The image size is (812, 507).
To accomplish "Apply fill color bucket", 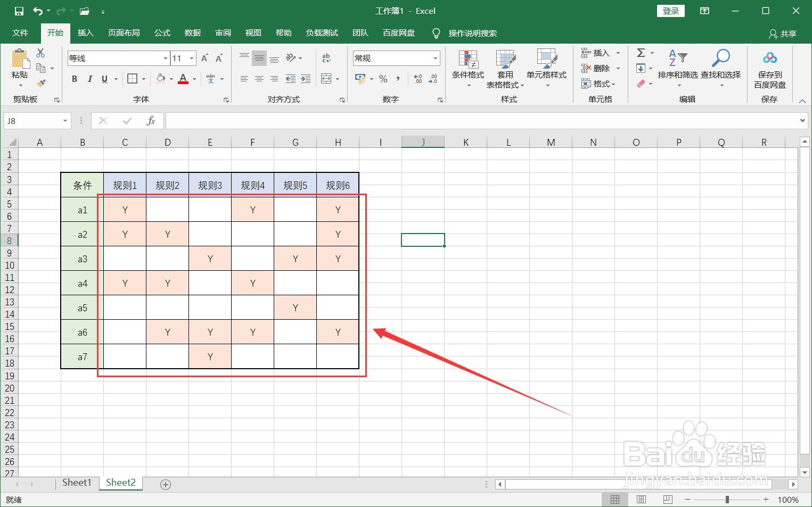I will pos(160,79).
